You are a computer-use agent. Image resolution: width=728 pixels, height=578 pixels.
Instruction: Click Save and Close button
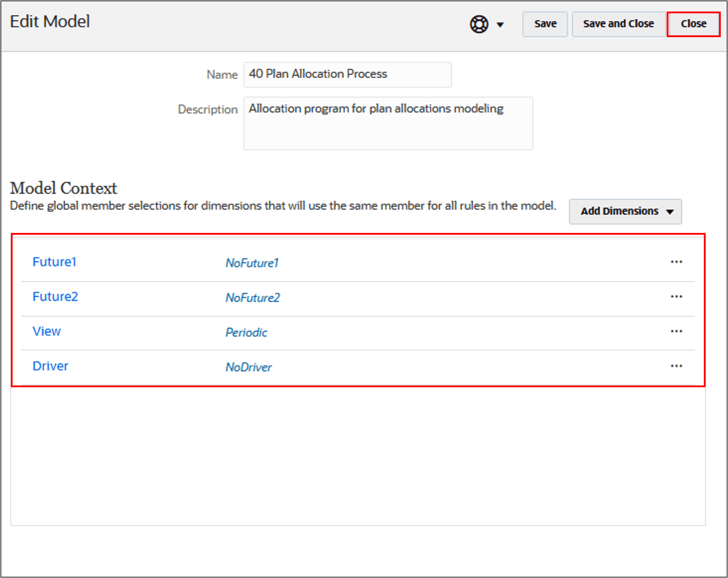click(x=618, y=24)
